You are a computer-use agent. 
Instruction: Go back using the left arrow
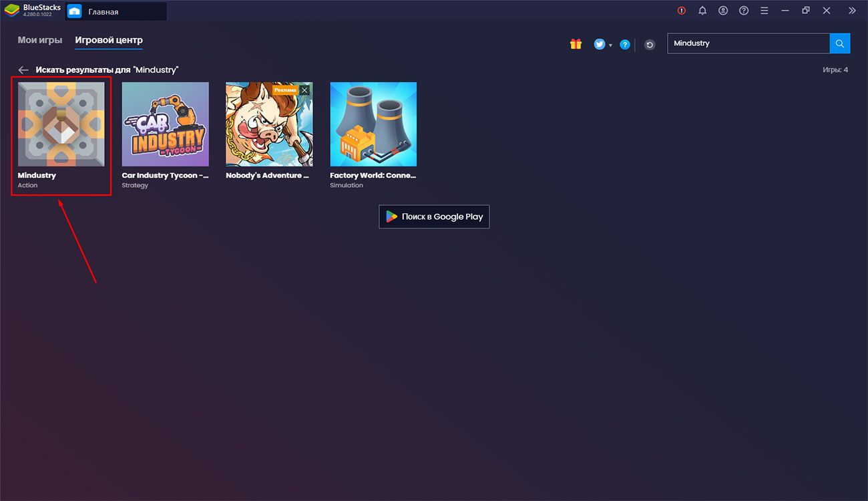pos(23,70)
